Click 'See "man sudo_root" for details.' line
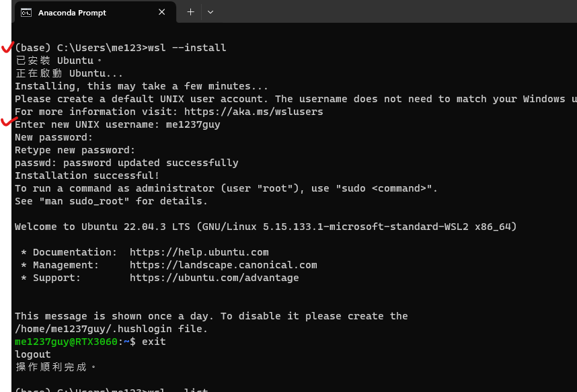Screen dimensions: 577x392 (111, 201)
